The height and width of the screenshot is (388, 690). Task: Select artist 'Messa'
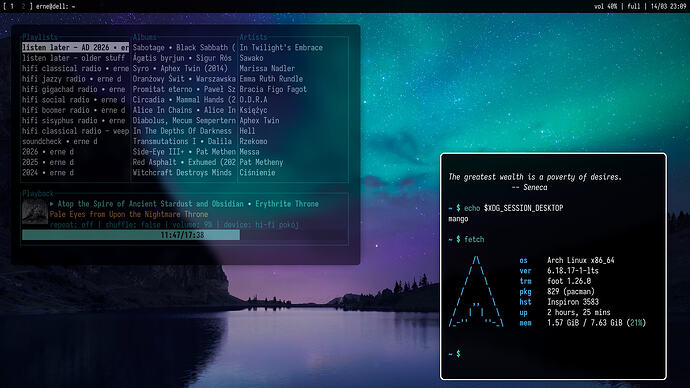pyautogui.click(x=250, y=152)
